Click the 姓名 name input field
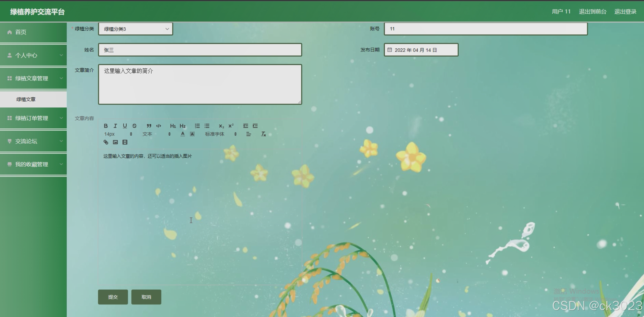Viewport: 644px width, 317px height. tap(200, 50)
